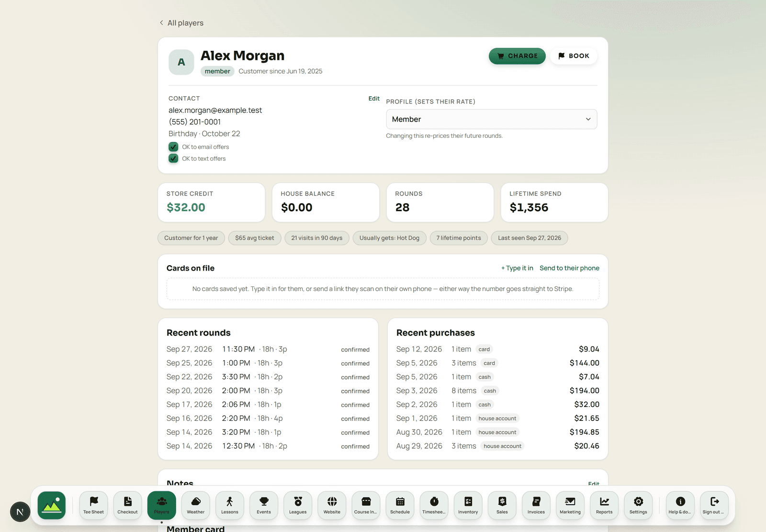
Task: Edit the contact information
Action: point(374,99)
